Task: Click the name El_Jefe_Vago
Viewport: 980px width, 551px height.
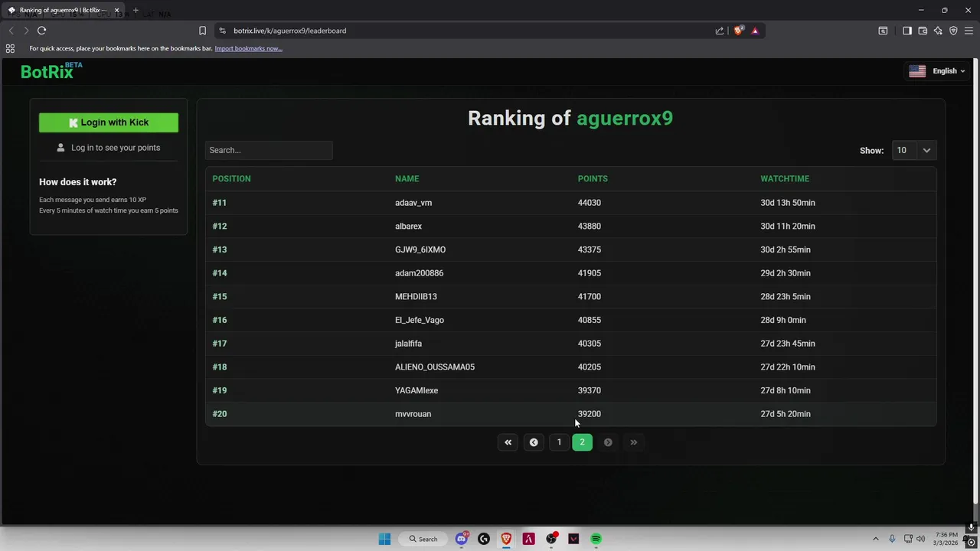Action: click(x=420, y=320)
